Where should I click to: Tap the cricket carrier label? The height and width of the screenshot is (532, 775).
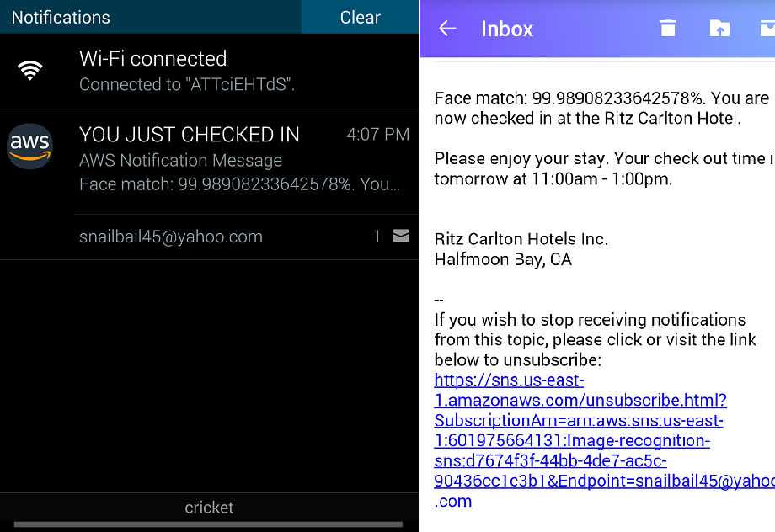click(x=209, y=508)
